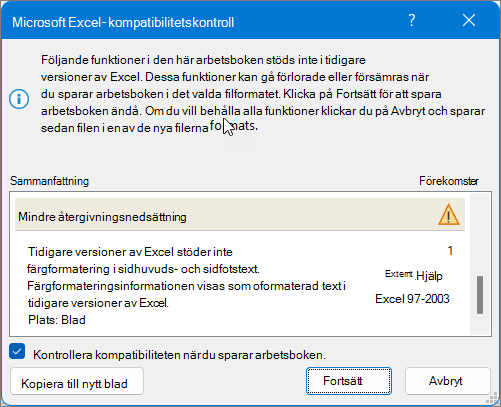This screenshot has width=501, height=407.
Task: Click the 'Tidigare versioner av Excel stöder inte' text
Action: [x=130, y=252]
